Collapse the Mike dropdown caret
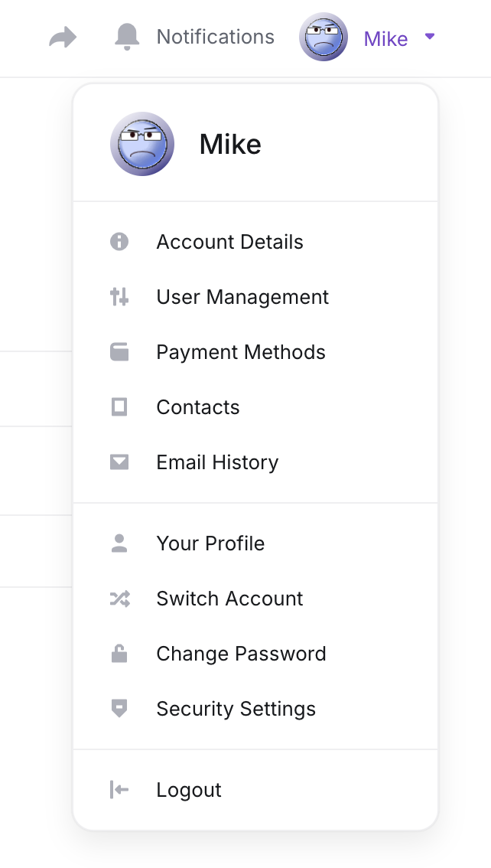Screen dimensions: 491x868 point(430,37)
